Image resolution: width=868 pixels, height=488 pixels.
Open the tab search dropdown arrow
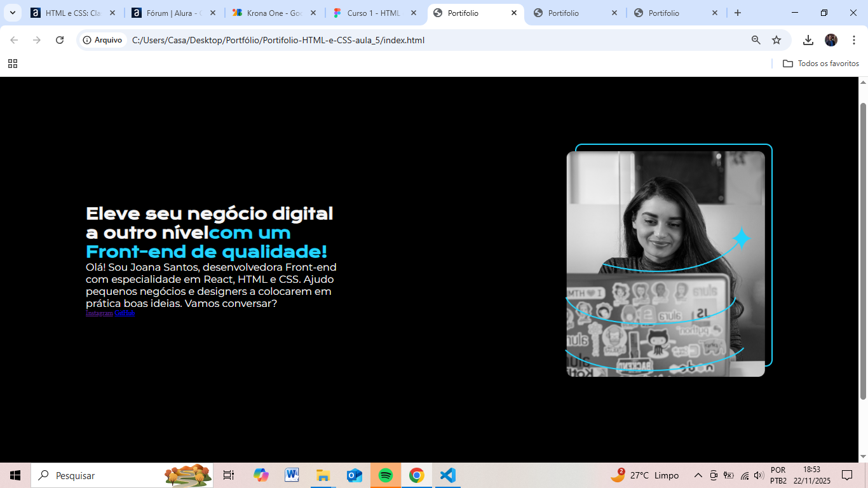pyautogui.click(x=13, y=13)
